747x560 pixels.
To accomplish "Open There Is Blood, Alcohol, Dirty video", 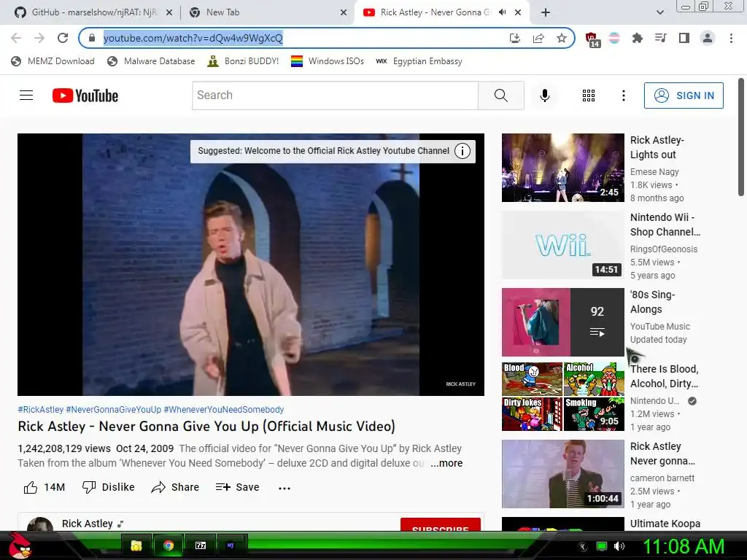I will coord(562,397).
